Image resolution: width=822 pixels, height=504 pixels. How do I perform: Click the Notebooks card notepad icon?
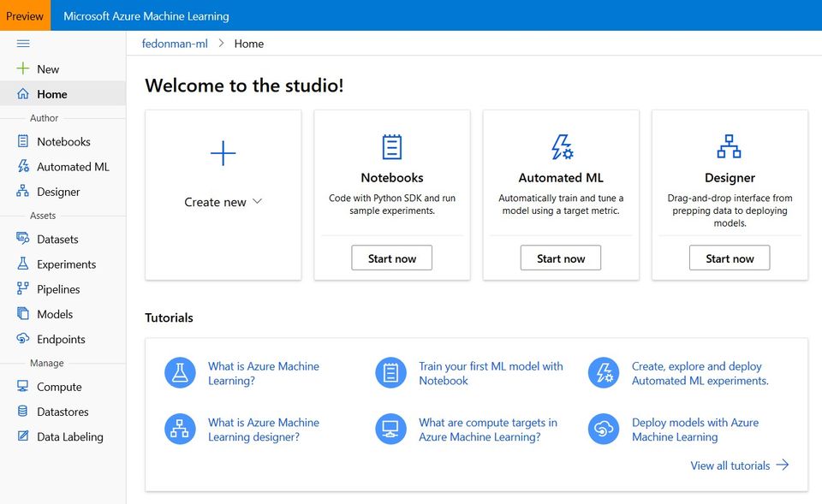point(392,146)
